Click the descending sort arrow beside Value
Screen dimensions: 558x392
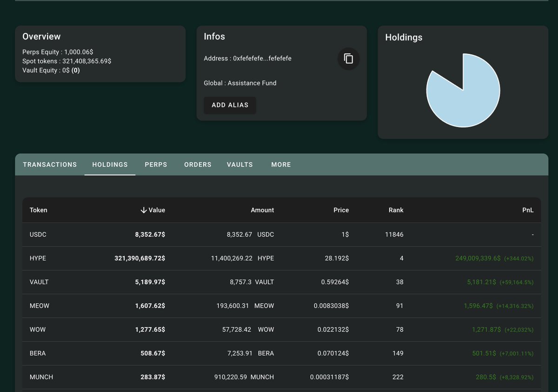click(144, 210)
